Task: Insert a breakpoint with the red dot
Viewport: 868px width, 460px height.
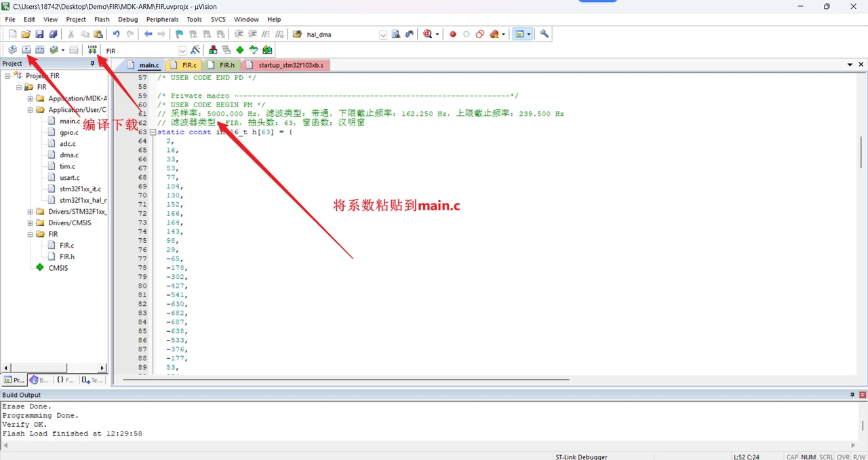Action: point(453,34)
